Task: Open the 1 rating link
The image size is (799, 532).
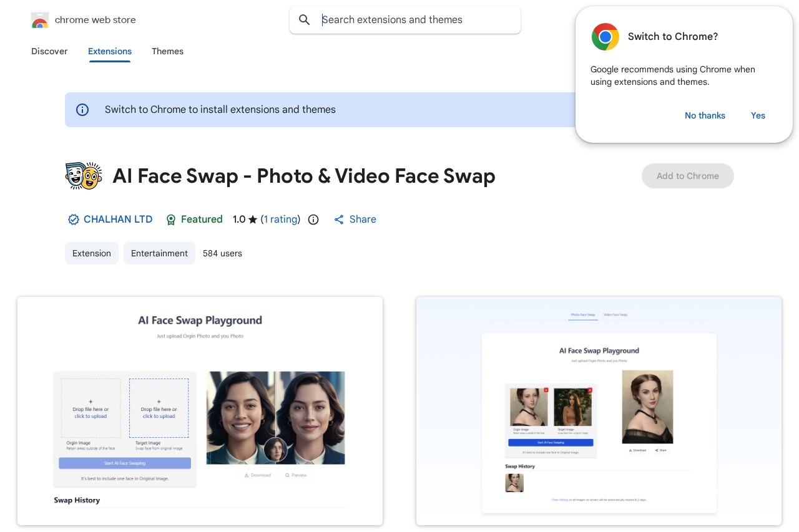Action: coord(280,219)
